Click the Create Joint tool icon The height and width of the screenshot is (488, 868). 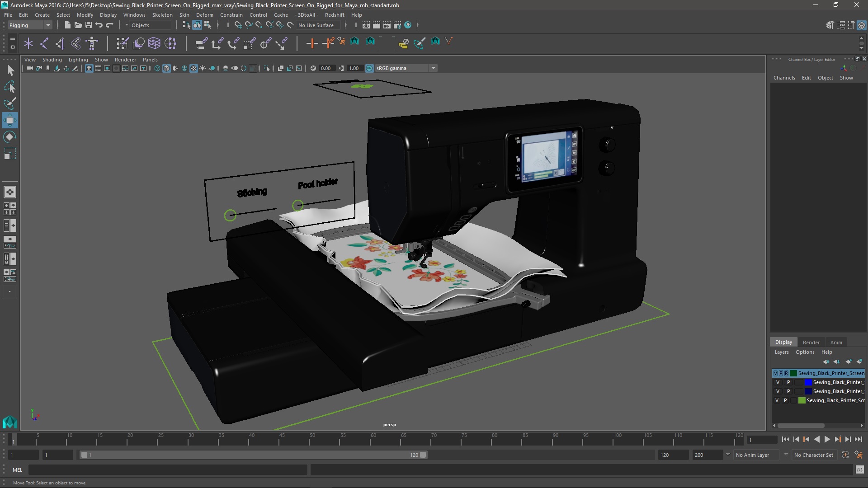44,43
